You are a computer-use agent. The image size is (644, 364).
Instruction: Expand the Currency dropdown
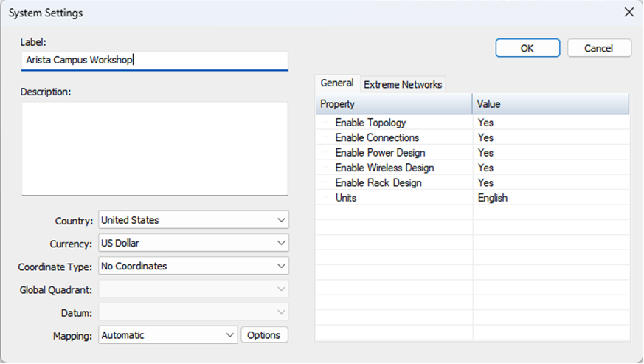pyautogui.click(x=193, y=243)
